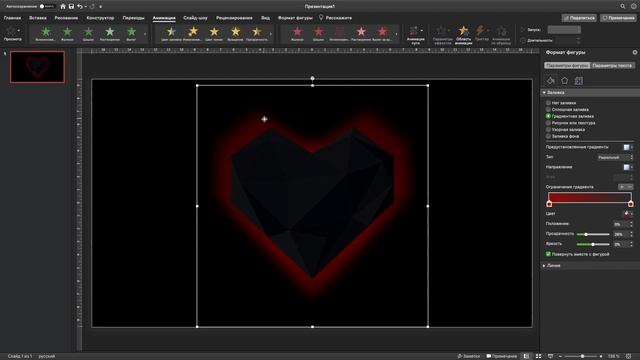Open the Переходы ribbon tab
Screen dimensions: 640x360
133,18
